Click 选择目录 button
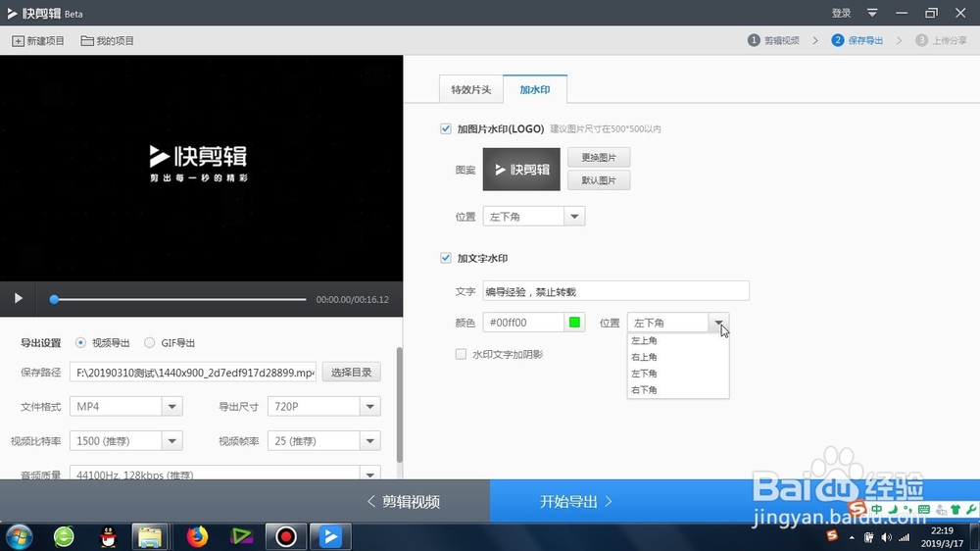The height and width of the screenshot is (551, 980). click(x=351, y=373)
